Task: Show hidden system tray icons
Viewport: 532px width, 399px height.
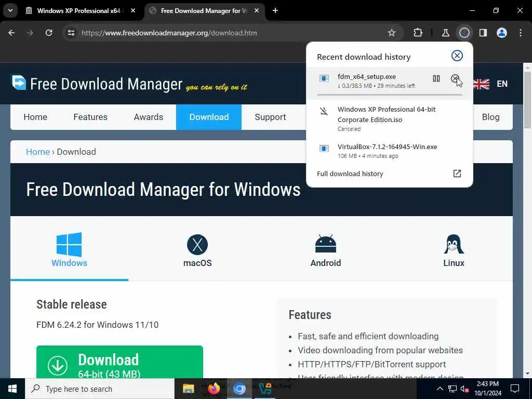Action: (440, 389)
